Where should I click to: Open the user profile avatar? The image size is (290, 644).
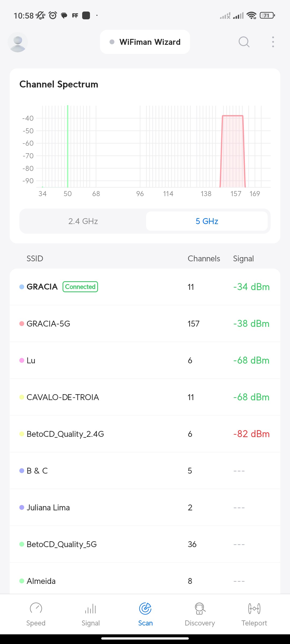pos(18,42)
